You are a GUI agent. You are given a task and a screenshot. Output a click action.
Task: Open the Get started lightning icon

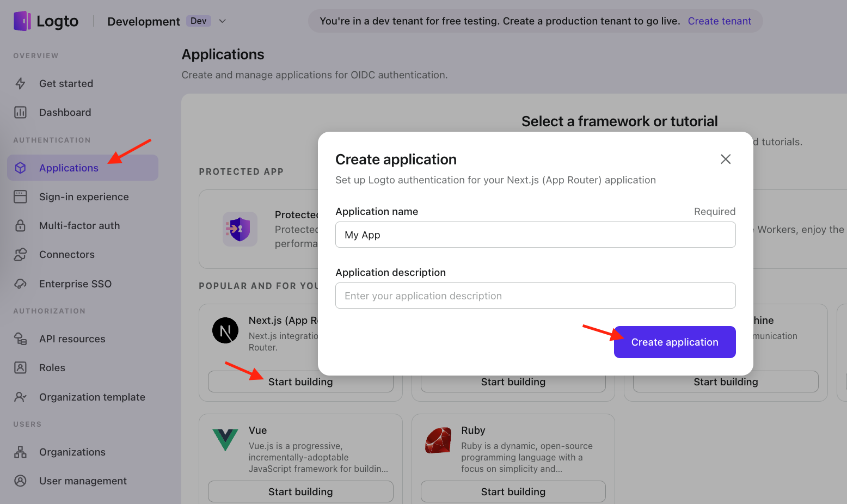21,83
